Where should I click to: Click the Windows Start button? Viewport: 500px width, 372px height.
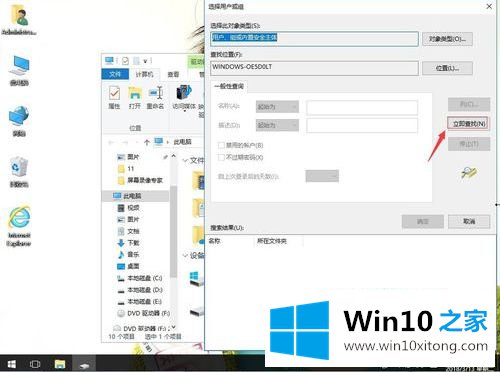[12, 364]
